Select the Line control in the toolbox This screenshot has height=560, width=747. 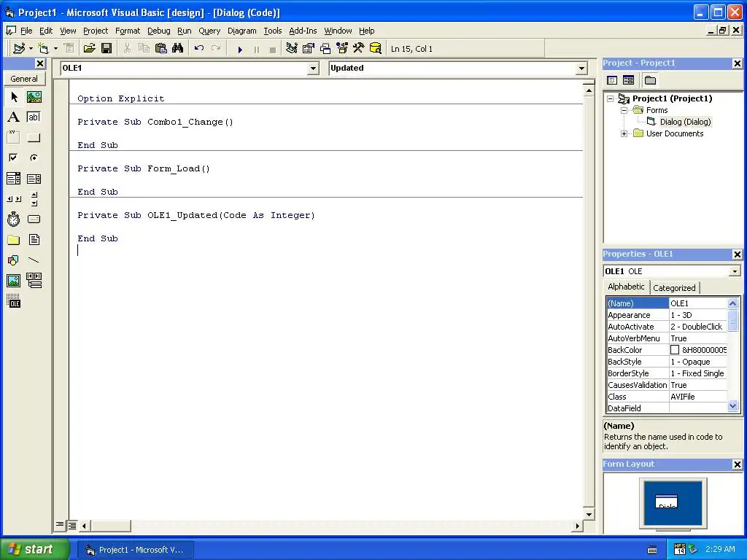(x=34, y=260)
